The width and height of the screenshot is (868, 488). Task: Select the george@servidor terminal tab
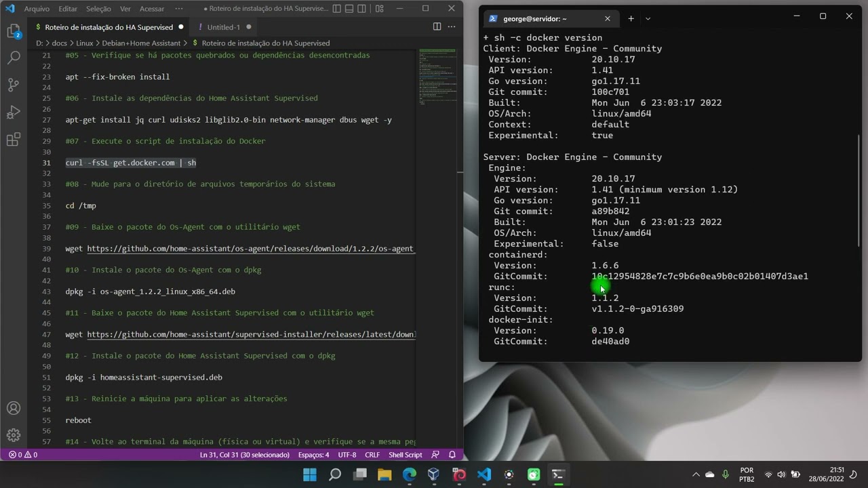(x=549, y=18)
